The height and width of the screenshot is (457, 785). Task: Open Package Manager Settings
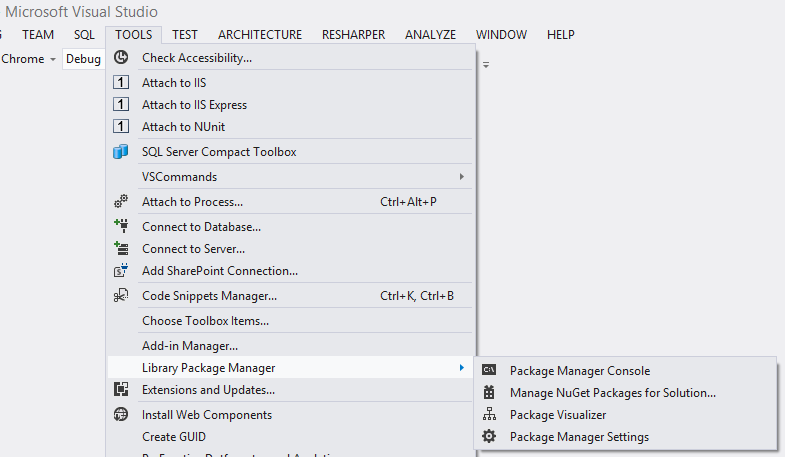coord(625,437)
